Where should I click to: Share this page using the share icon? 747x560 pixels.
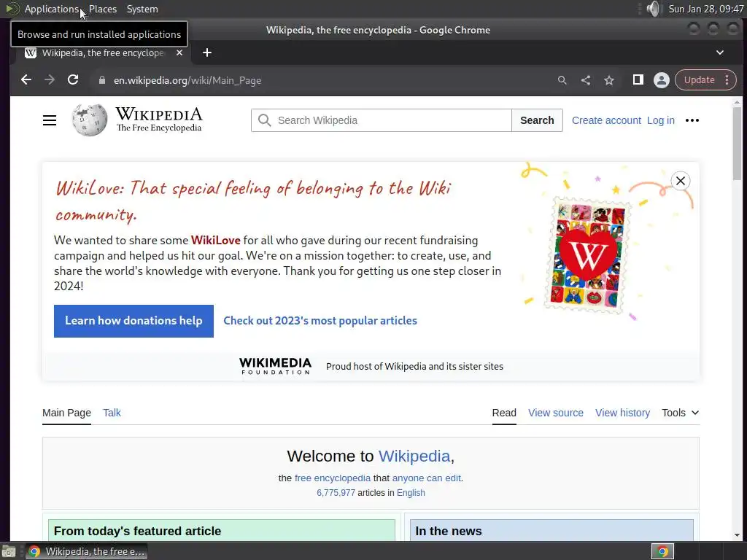click(586, 80)
